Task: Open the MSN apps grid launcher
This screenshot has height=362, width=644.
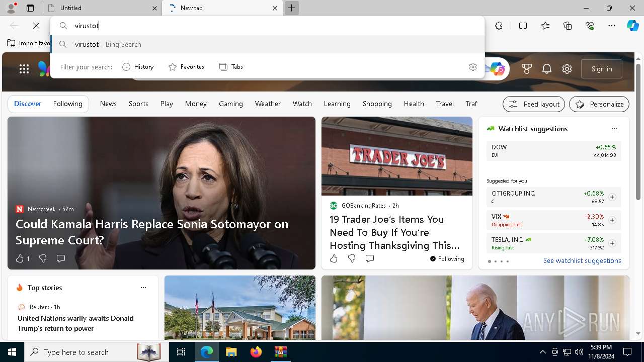Action: [x=24, y=69]
